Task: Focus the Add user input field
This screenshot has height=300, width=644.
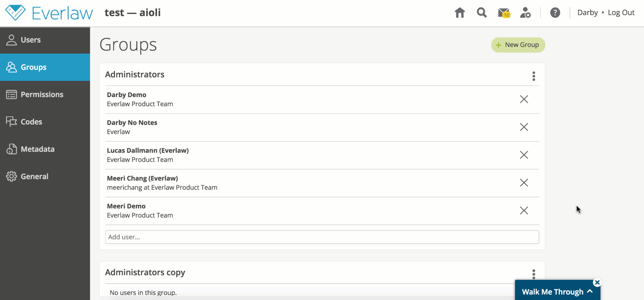Action: pos(322,237)
